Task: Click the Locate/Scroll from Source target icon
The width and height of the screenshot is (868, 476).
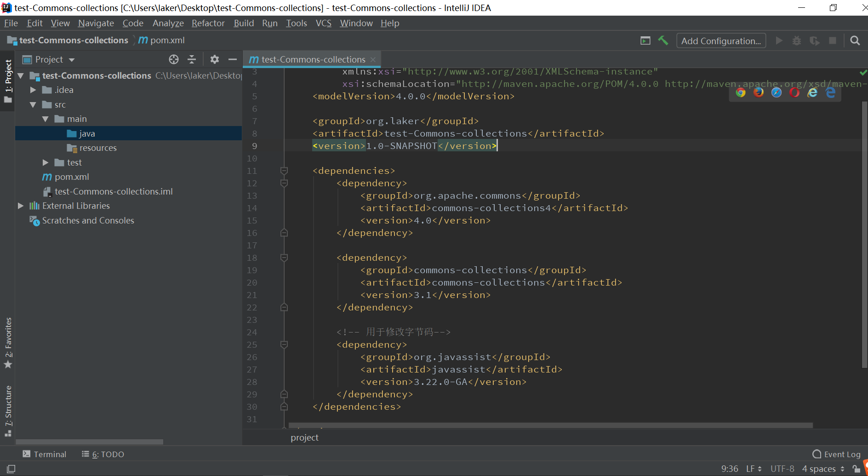Action: click(x=174, y=59)
